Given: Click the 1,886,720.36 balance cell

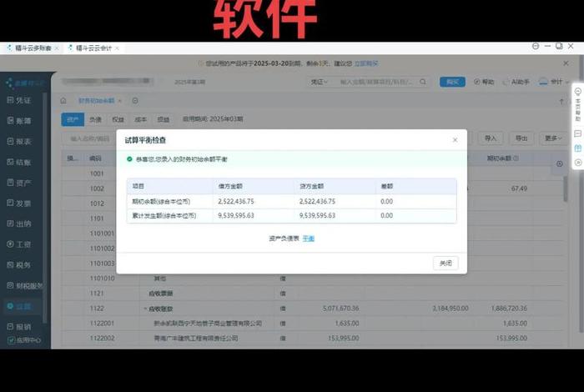Looking at the screenshot, I should click(509, 309).
